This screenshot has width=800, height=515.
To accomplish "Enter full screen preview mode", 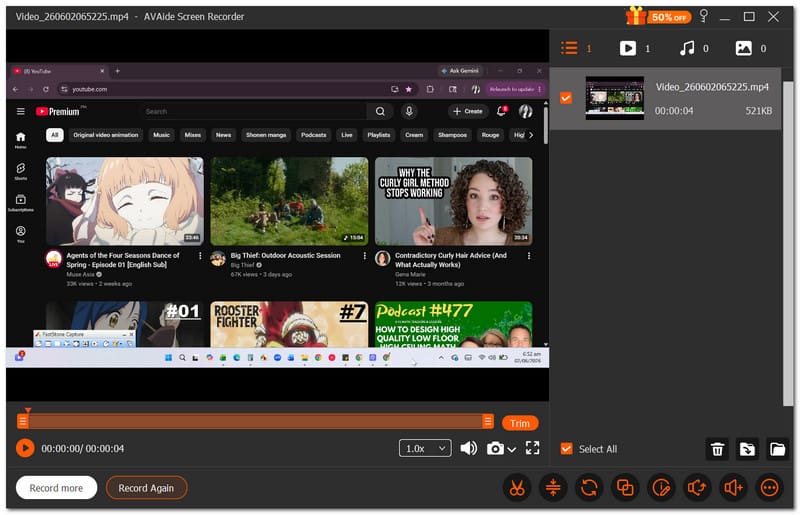I will click(532, 448).
